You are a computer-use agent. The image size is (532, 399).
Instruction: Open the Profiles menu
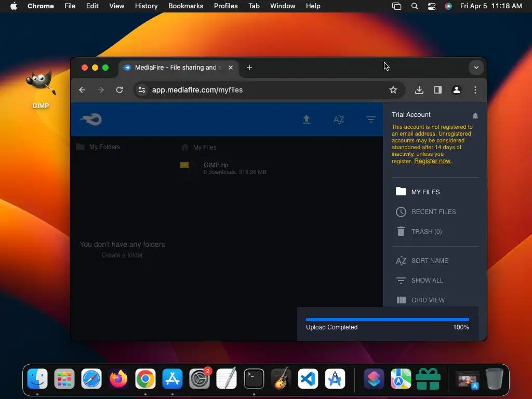(x=225, y=6)
